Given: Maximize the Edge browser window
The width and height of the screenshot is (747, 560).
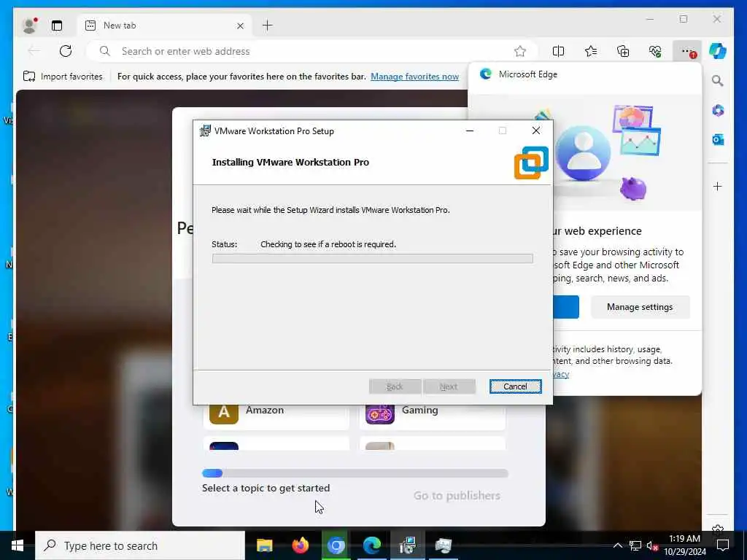Looking at the screenshot, I should click(x=683, y=19).
